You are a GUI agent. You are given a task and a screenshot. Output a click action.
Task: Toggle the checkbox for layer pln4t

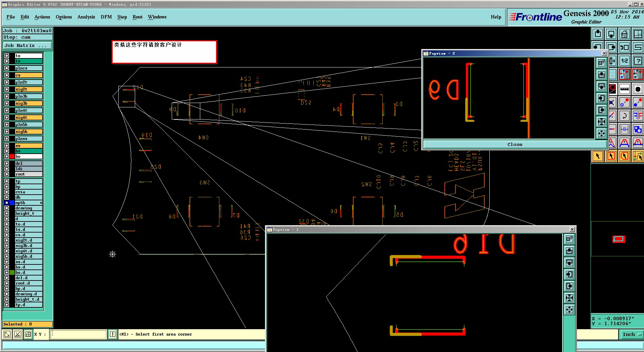point(7,110)
